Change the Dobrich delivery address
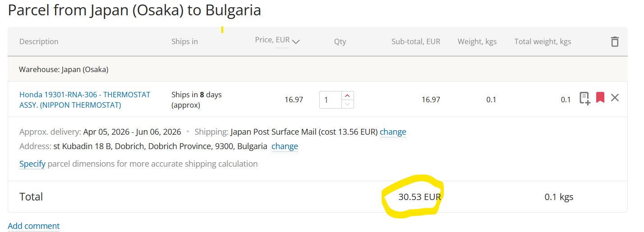644x232 pixels. 285,146
